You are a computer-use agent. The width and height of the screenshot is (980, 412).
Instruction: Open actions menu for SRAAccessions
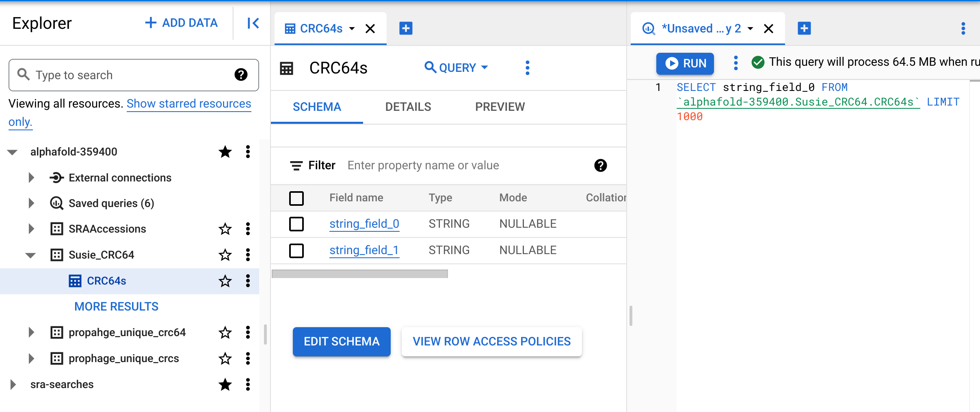tap(248, 229)
